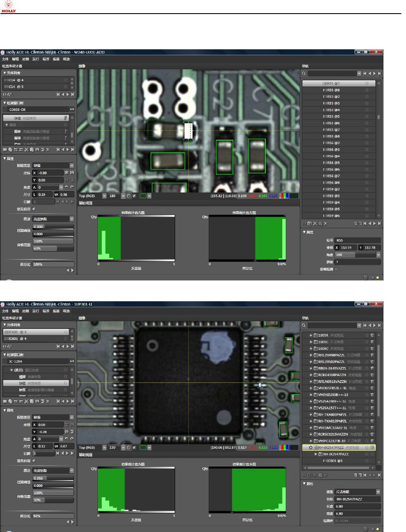
Task: Click refresh icon under IC601 component list
Action: [5, 346]
